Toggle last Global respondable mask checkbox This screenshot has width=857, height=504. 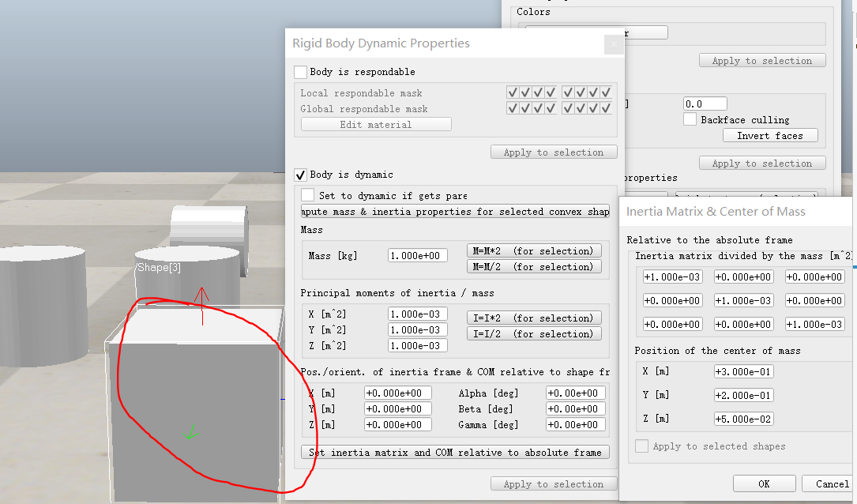(x=606, y=109)
